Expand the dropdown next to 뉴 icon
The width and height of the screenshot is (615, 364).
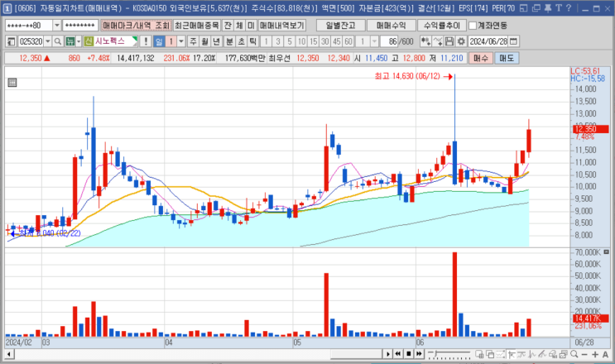[79, 41]
